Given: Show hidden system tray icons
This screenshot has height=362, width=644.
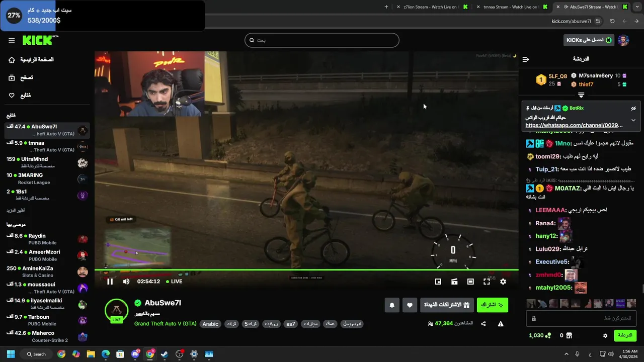Looking at the screenshot, I should pyautogui.click(x=567, y=354).
